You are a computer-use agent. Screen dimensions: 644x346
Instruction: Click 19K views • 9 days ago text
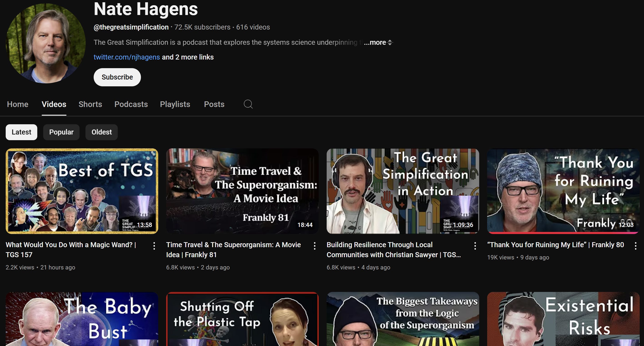point(518,257)
